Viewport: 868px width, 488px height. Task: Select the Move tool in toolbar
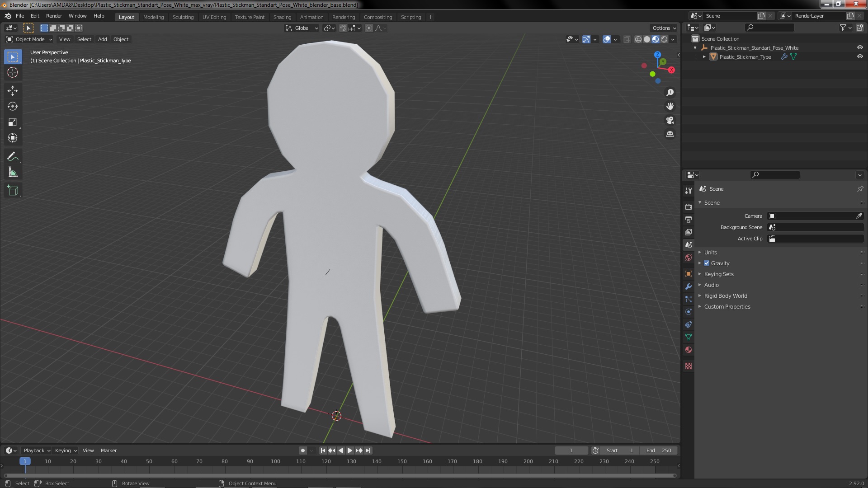tap(13, 91)
